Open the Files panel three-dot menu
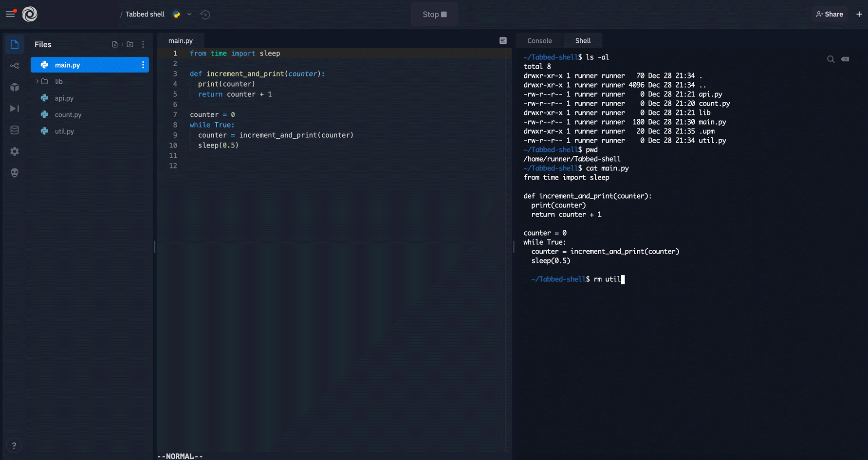Image resolution: width=868 pixels, height=460 pixels. coord(143,44)
